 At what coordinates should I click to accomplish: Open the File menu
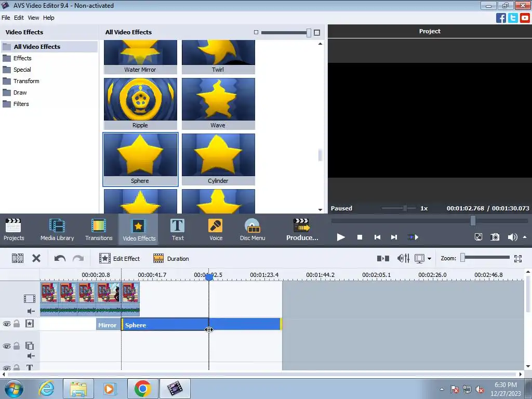click(x=6, y=18)
